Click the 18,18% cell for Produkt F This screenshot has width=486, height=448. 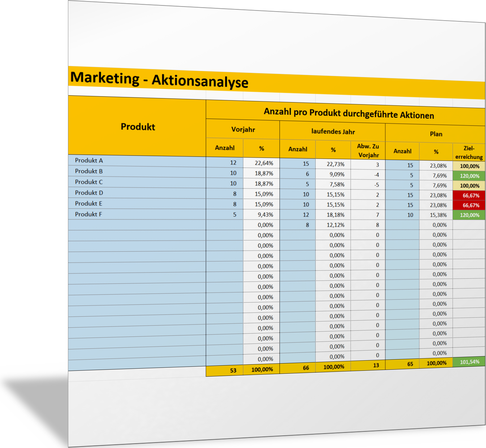pyautogui.click(x=334, y=214)
